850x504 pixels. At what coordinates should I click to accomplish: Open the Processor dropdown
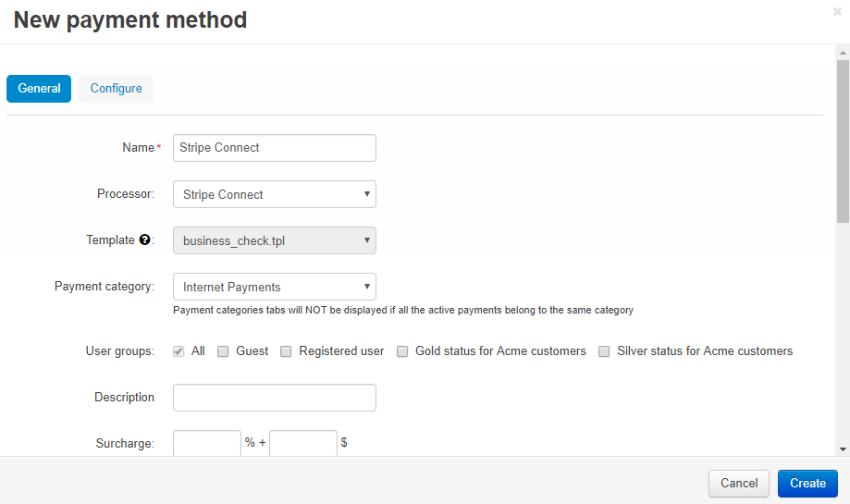[x=275, y=194]
